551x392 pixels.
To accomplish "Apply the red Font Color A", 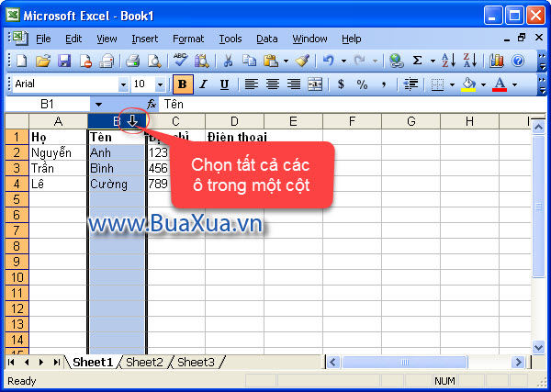I will [500, 84].
